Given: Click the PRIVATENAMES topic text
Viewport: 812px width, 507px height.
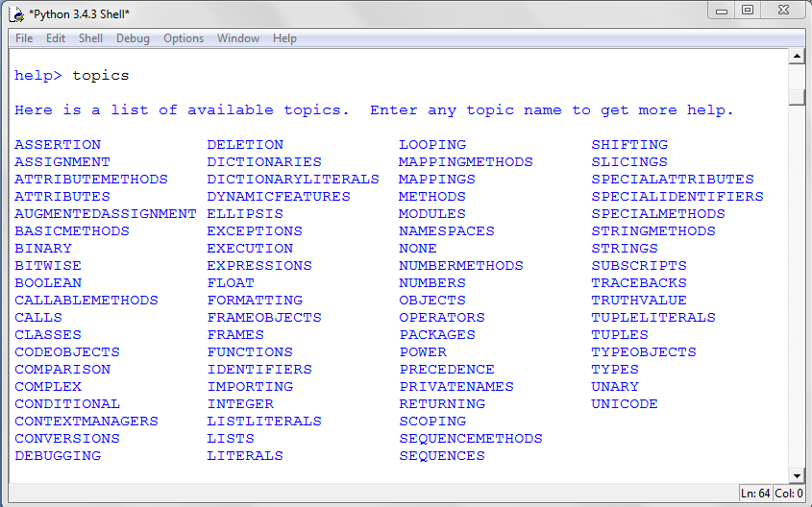Looking at the screenshot, I should [x=456, y=386].
